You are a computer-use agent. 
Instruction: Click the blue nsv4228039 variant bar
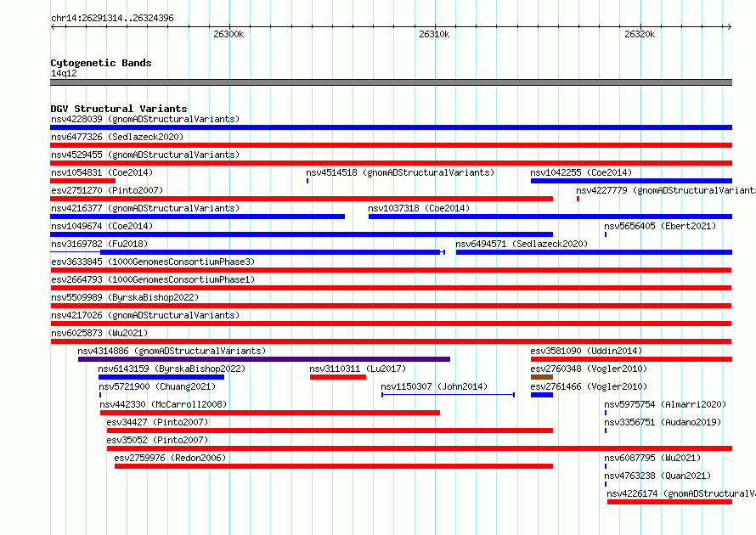(391, 127)
